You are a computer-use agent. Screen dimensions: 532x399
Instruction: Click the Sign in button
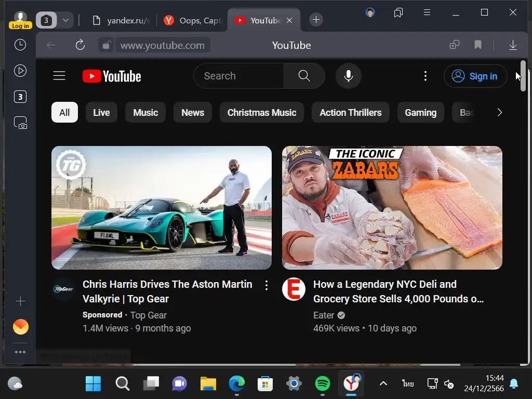[475, 76]
